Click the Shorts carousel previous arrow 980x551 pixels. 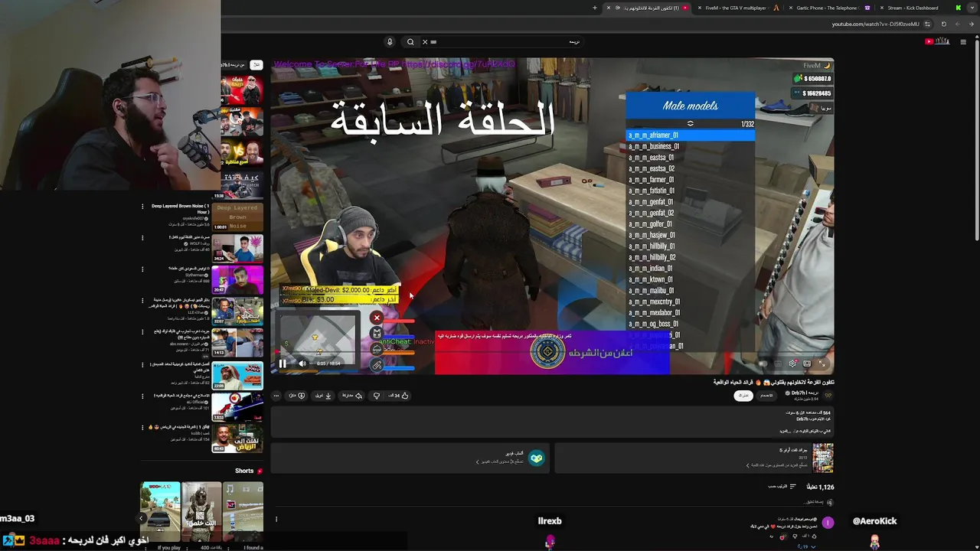click(x=142, y=518)
